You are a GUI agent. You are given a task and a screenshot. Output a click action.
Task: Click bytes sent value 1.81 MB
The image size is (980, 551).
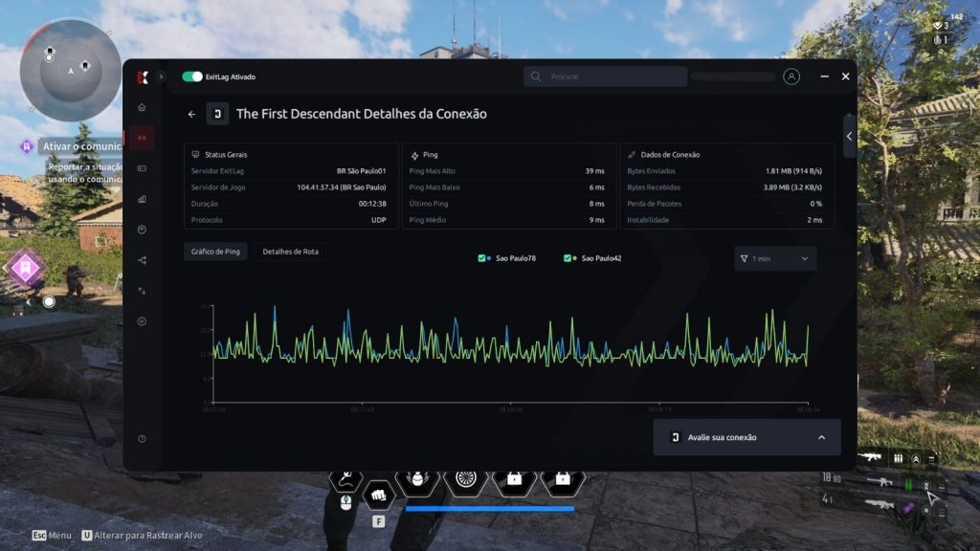click(x=793, y=171)
